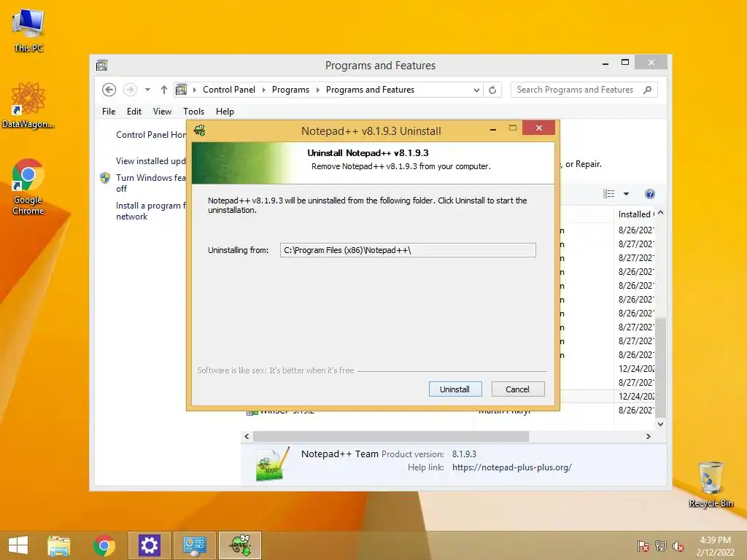Select the 12/24 date in highlighted row
Image resolution: width=747 pixels, height=560 pixels.
[x=636, y=396]
